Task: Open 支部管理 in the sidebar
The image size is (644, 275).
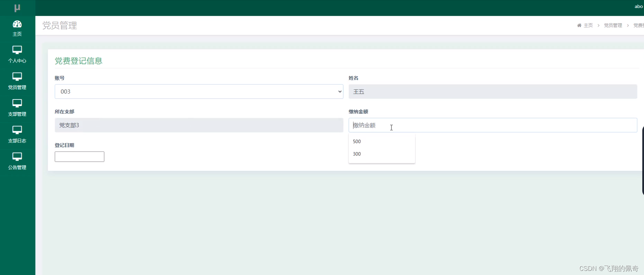Action: 17,108
